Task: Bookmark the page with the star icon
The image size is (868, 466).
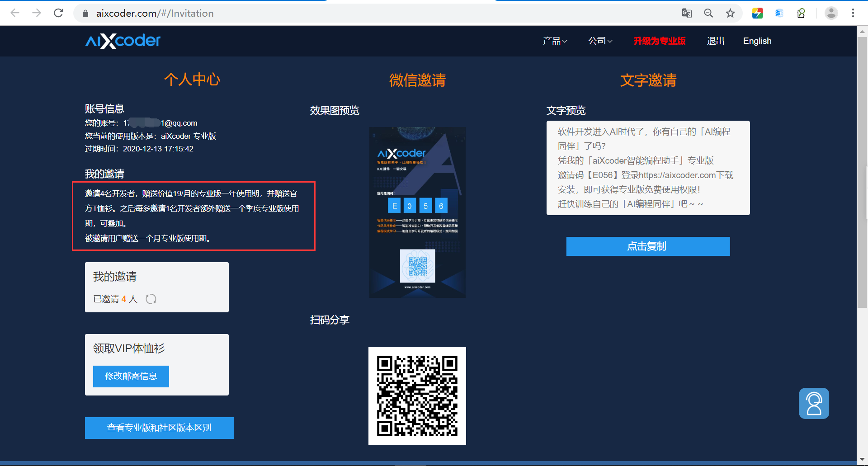Action: click(x=730, y=13)
